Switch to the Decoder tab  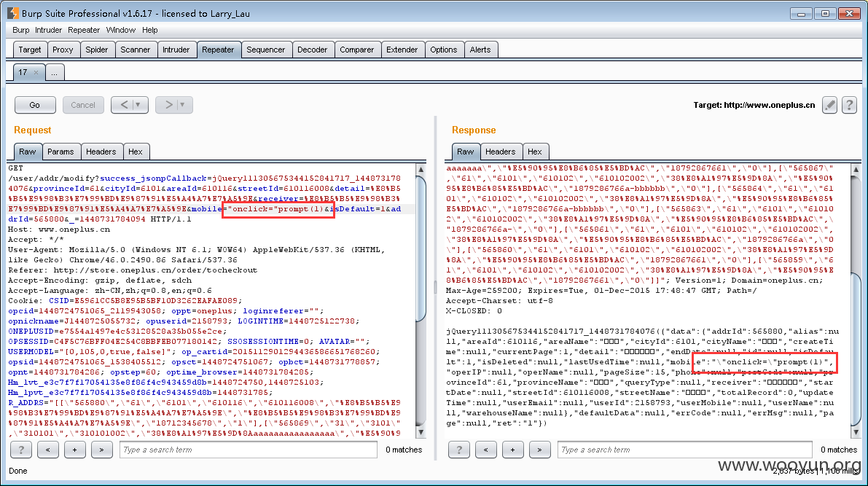coord(312,50)
